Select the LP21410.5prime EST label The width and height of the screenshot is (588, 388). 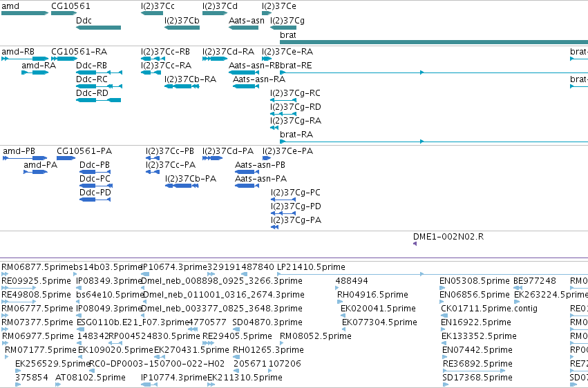[311, 267]
